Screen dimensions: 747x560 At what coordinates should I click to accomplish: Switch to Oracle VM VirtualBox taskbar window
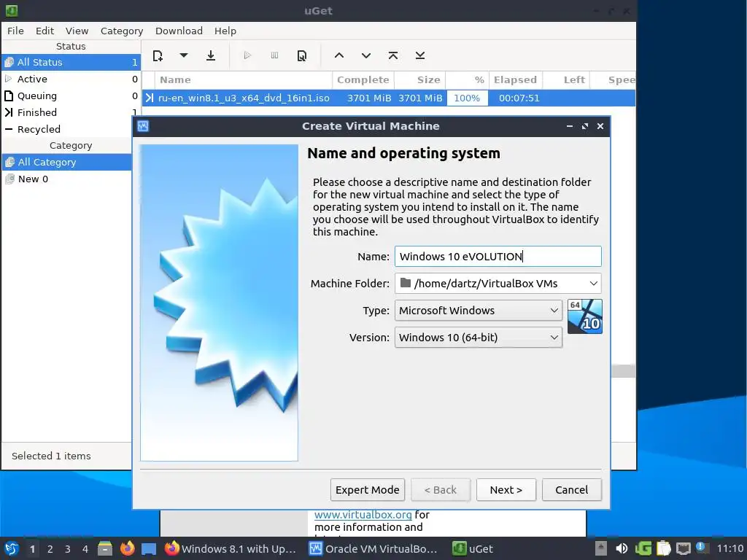click(x=374, y=548)
